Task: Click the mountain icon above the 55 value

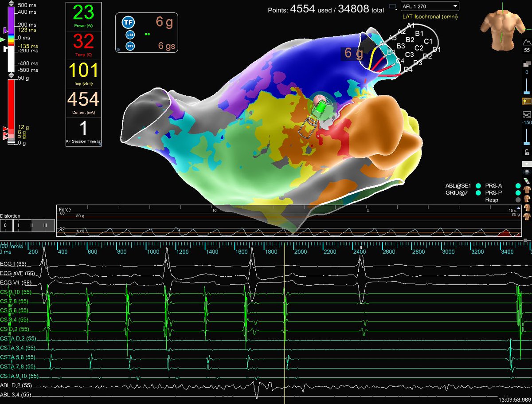Action: click(x=527, y=42)
